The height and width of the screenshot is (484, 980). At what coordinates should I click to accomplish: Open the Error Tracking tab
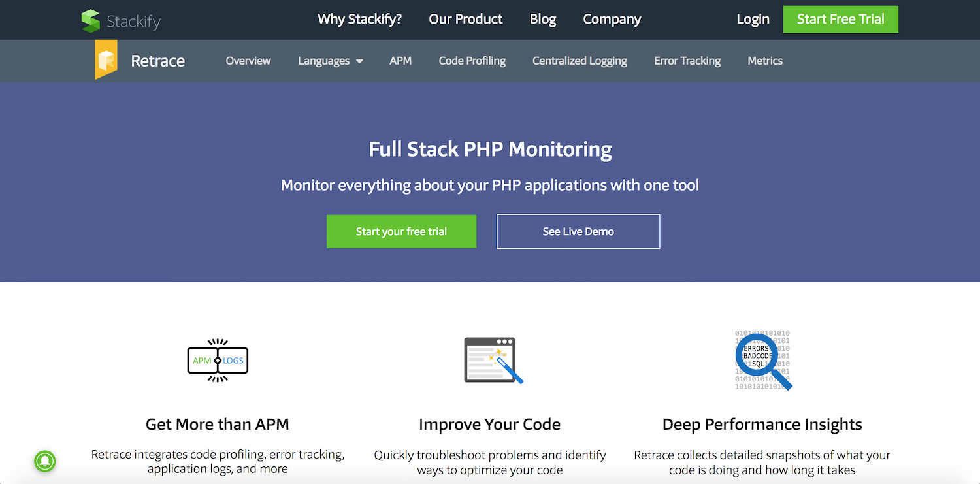coord(687,61)
